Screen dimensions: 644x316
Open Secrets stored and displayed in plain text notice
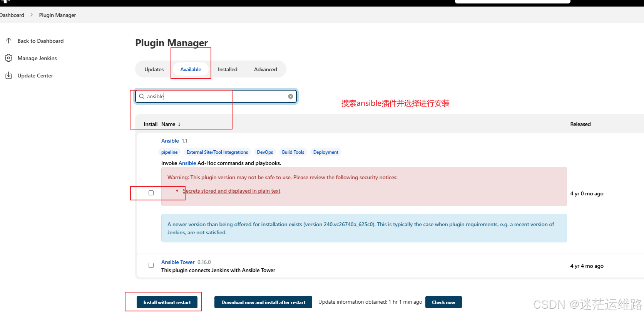pos(231,191)
